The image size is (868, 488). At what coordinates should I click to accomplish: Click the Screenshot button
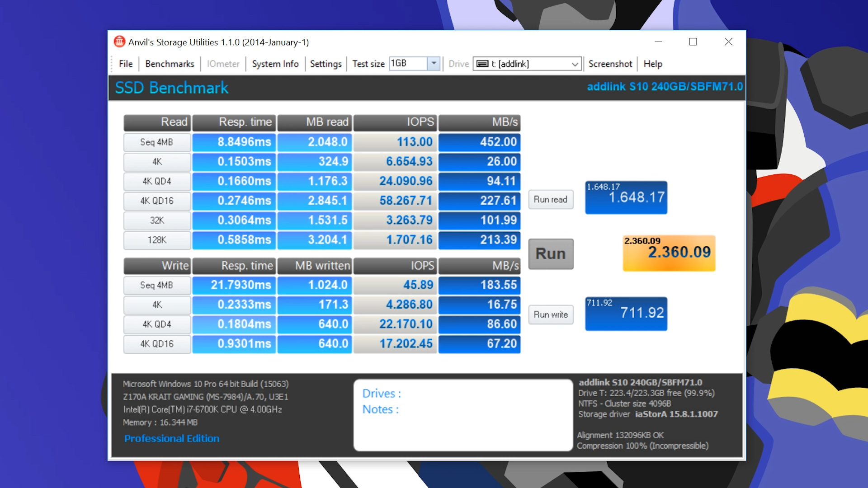(610, 64)
